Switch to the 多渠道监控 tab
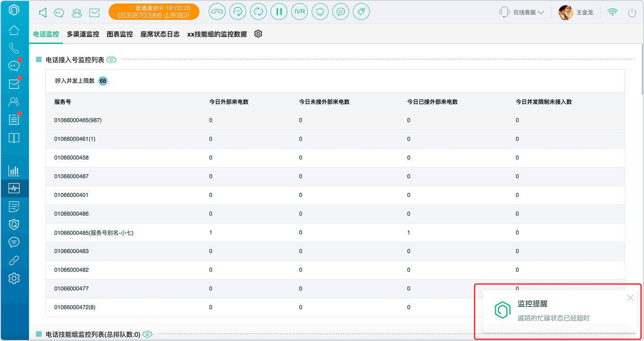 83,34
